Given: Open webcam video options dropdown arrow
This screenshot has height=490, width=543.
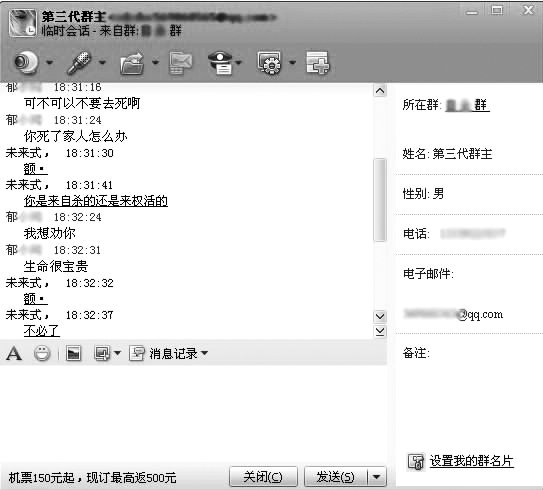Looking at the screenshot, I should 50,63.
